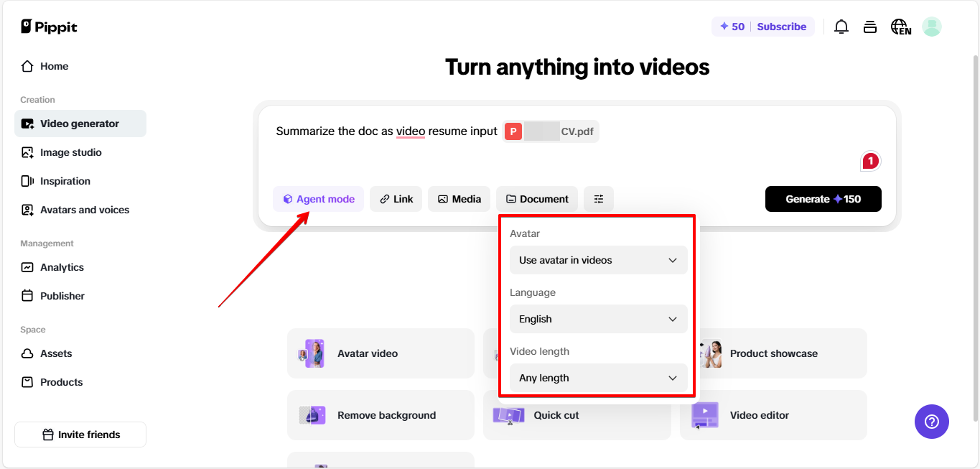Click the CV.pdf attachment chip

551,131
